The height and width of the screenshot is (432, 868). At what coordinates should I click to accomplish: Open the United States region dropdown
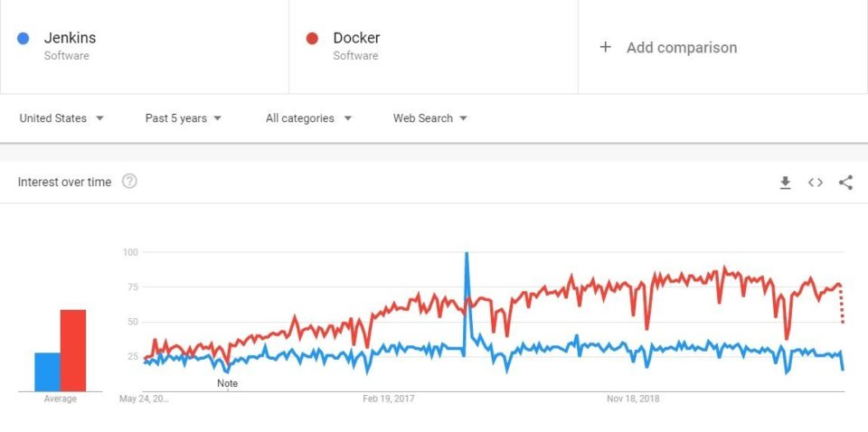point(61,118)
